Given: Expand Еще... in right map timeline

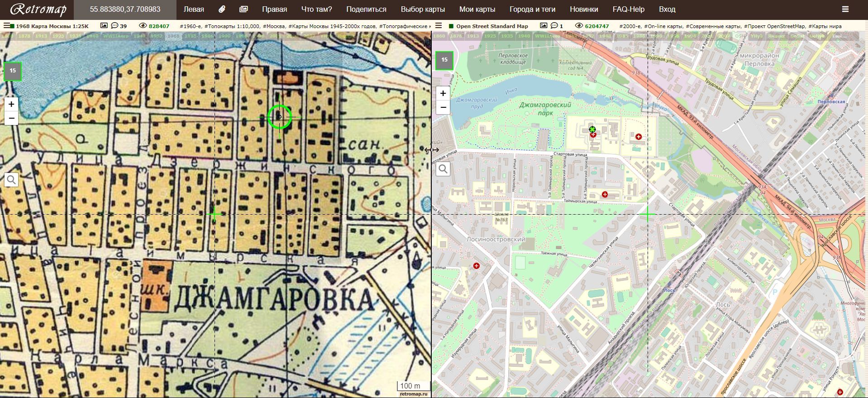Looking at the screenshot, I should tap(840, 36).
